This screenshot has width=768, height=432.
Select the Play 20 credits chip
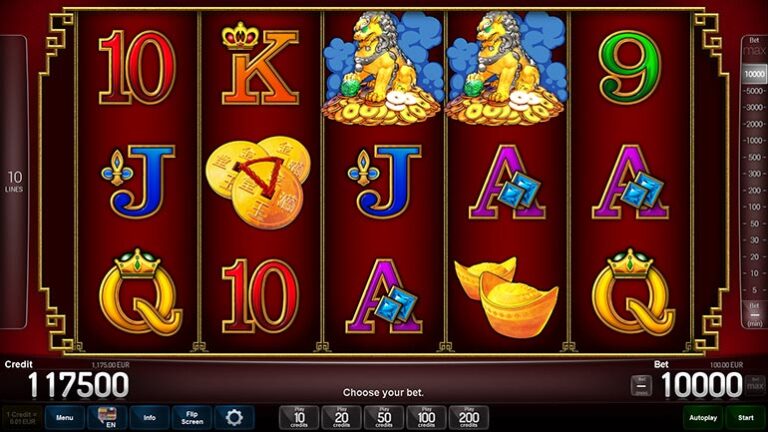tap(341, 418)
